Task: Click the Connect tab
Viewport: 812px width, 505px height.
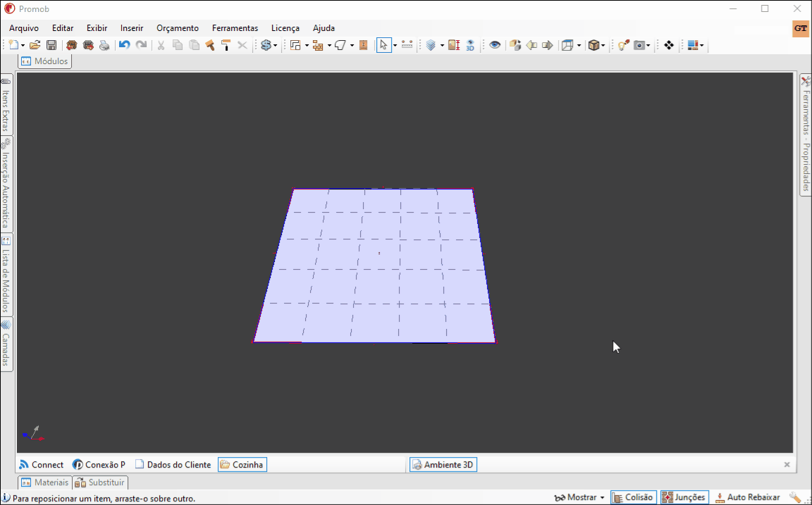Action: click(x=42, y=465)
